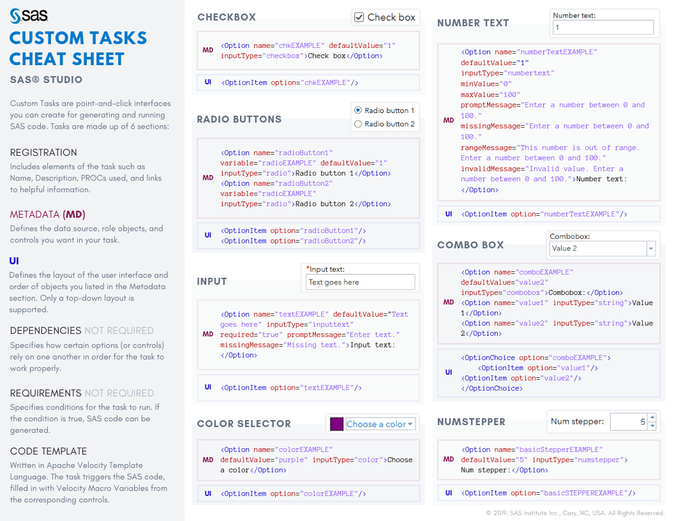674x521 pixels.
Task: Click the OptionChoice comboEXAMPLE code line
Action: 536,358
